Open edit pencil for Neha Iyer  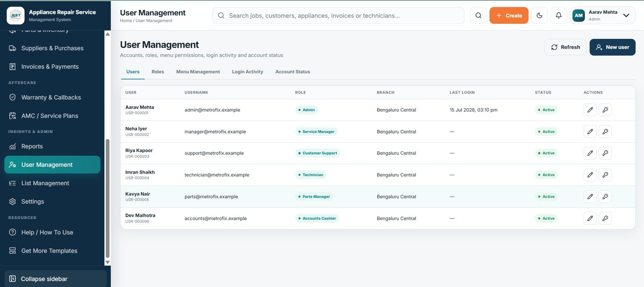point(590,131)
